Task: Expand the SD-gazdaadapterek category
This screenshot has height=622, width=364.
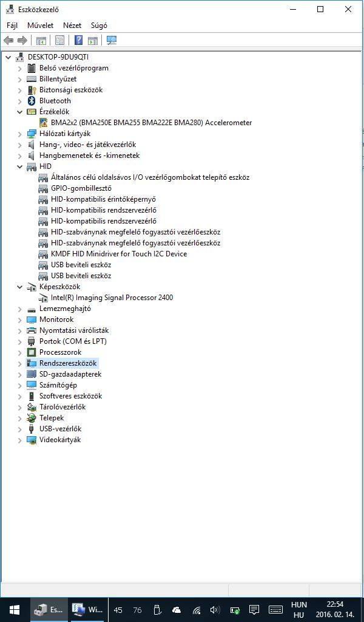Action: [20, 374]
